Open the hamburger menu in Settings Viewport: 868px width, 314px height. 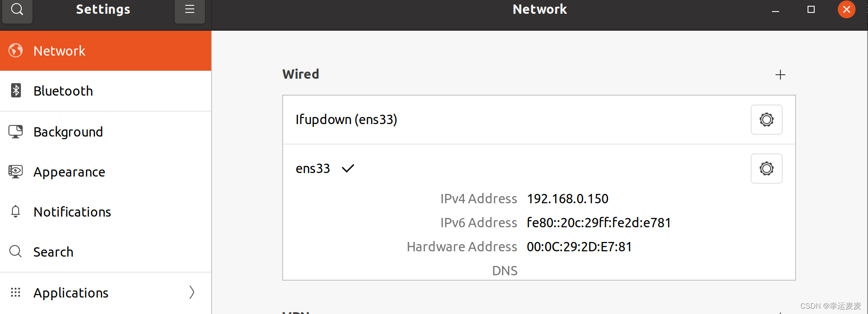[189, 8]
